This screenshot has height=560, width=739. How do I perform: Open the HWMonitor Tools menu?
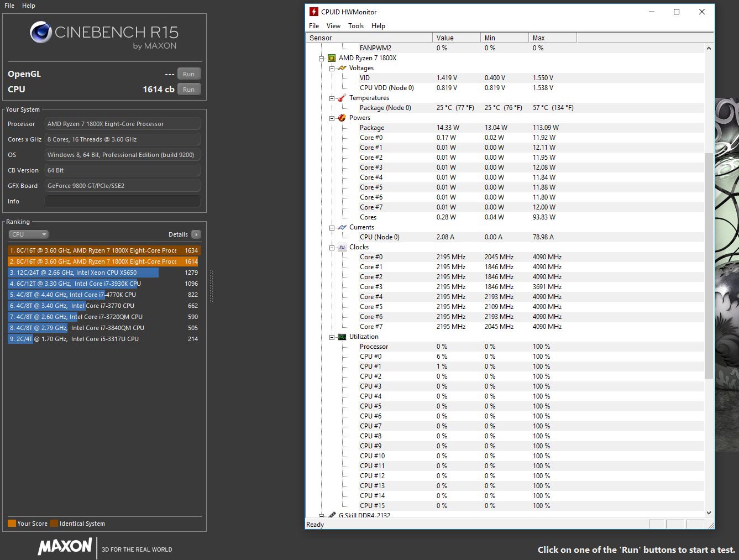click(x=356, y=26)
